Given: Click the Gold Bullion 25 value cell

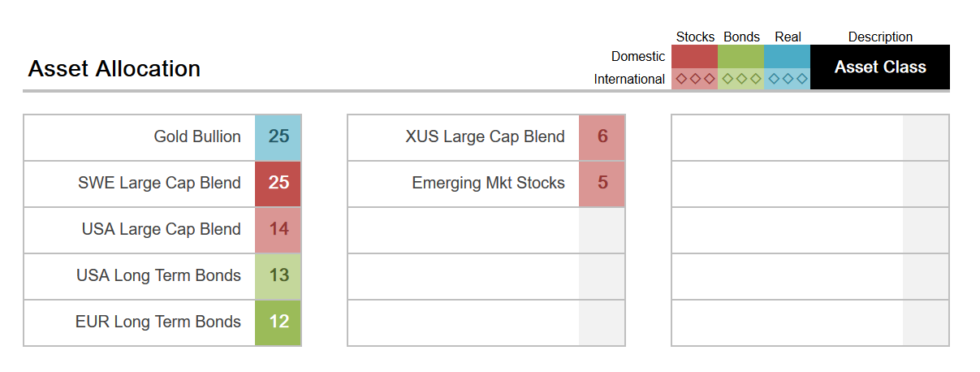Looking at the screenshot, I should (278, 137).
